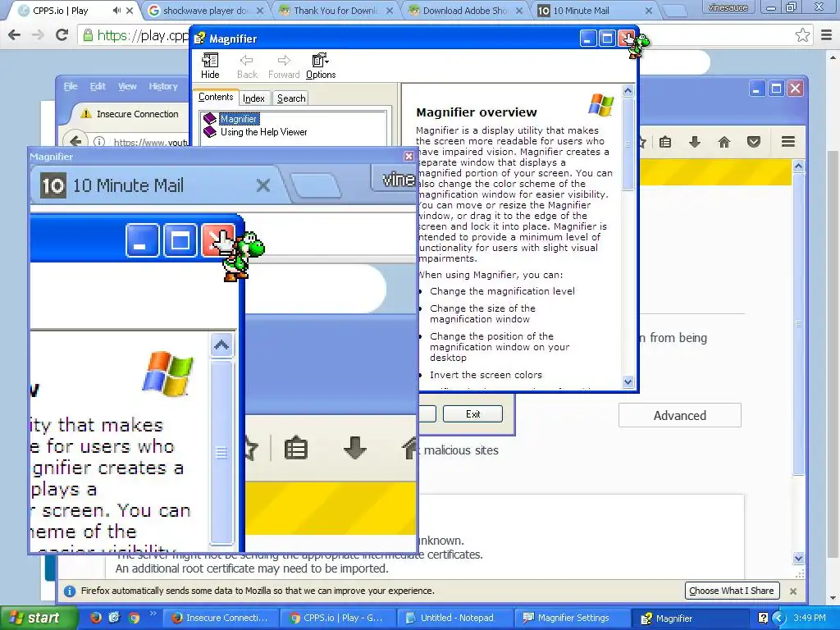Click the site info icon in Firefox address bar
840x630 pixels.
tap(99, 142)
